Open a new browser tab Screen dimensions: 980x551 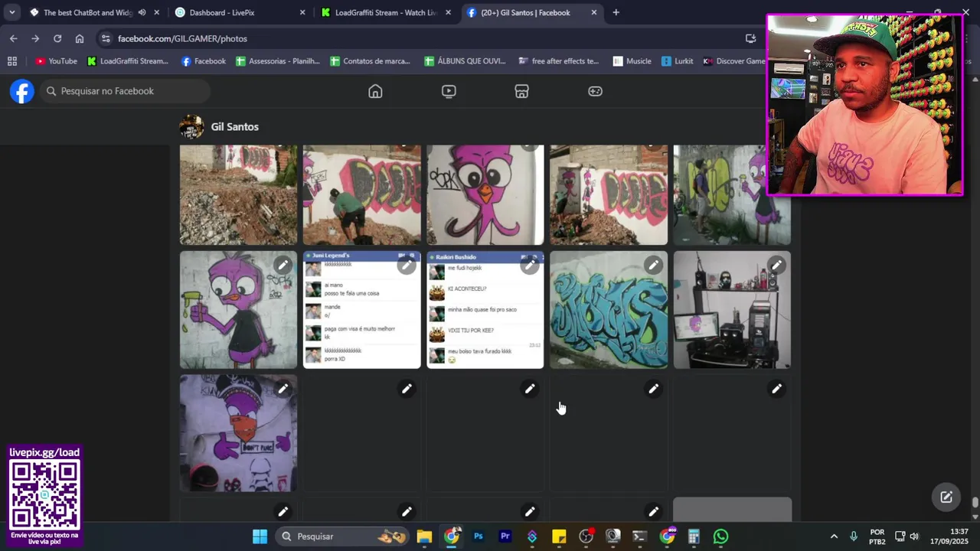click(x=616, y=12)
